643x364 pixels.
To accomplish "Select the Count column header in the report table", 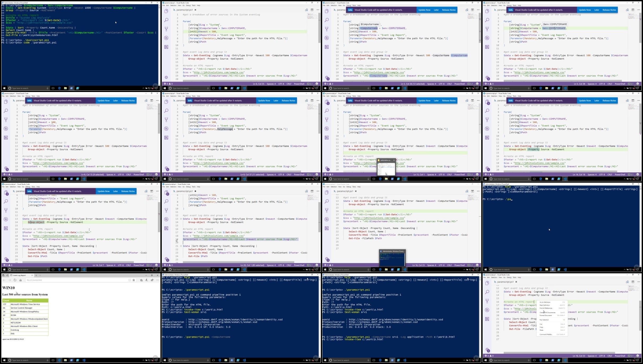I will [x=6, y=300].
